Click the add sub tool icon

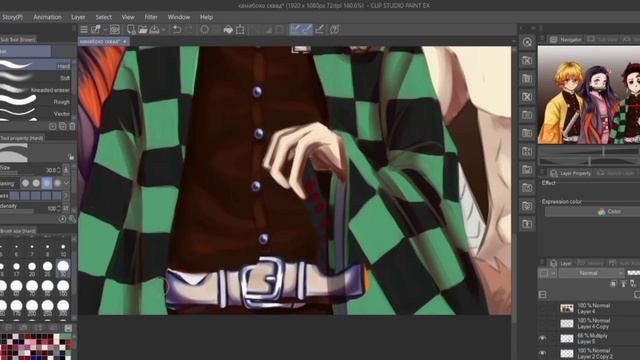point(53,127)
